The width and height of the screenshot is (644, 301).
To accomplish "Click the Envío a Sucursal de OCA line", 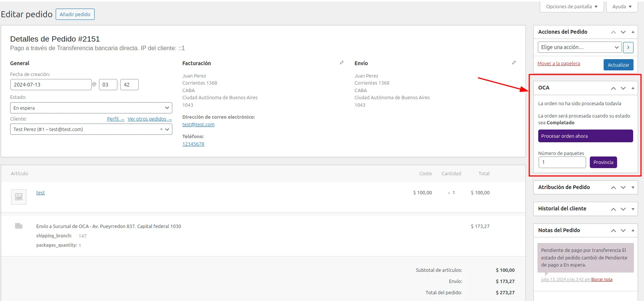I will tap(108, 226).
